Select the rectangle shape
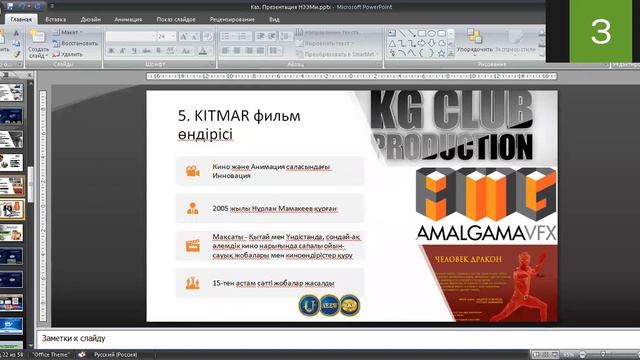This screenshot has height=360, width=640. pyautogui.click(x=422, y=33)
